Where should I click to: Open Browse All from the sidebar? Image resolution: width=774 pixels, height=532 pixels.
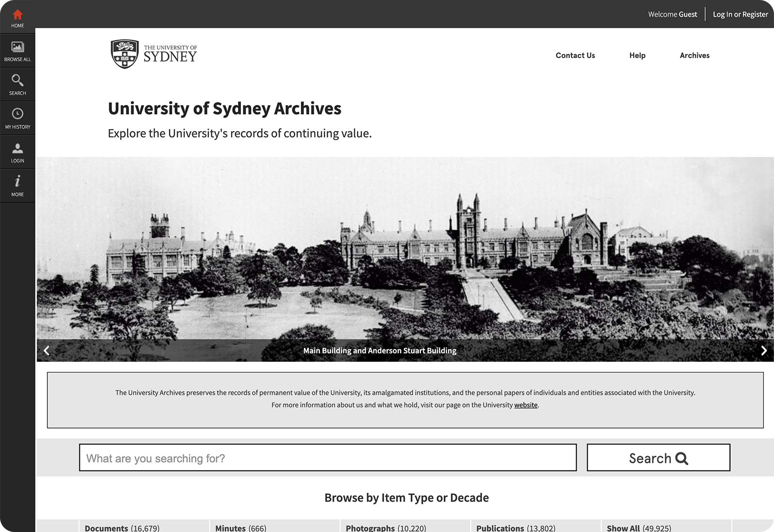click(x=17, y=51)
